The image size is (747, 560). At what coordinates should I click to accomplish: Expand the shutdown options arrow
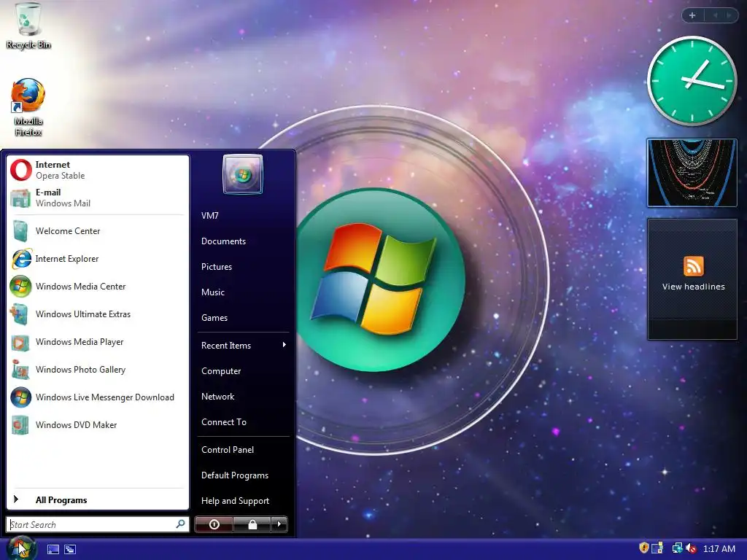[279, 524]
